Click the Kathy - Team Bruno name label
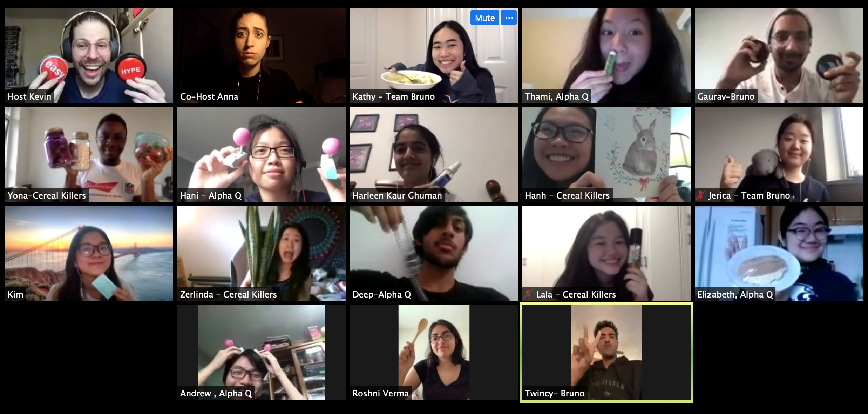 click(394, 96)
